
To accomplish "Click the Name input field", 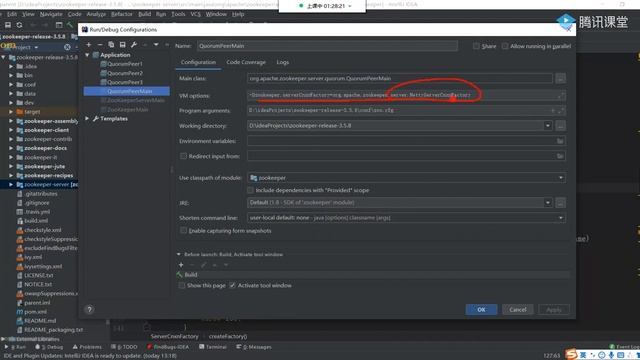I will point(327,46).
